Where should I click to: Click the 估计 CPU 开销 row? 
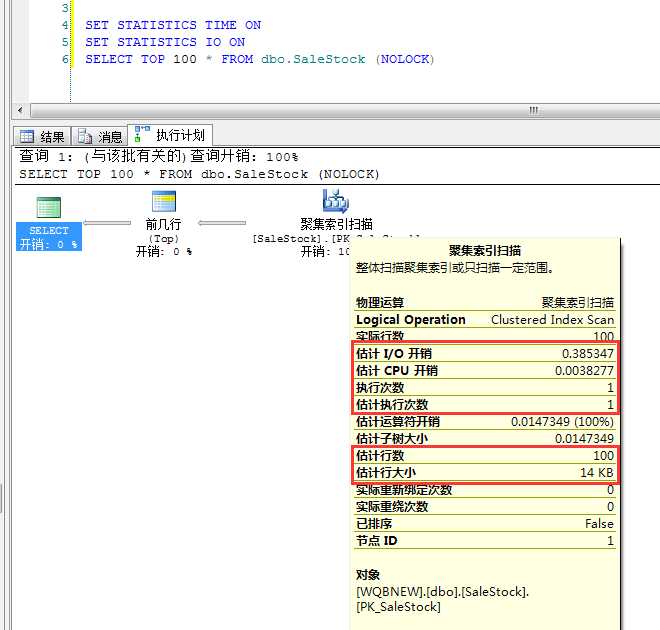[484, 370]
